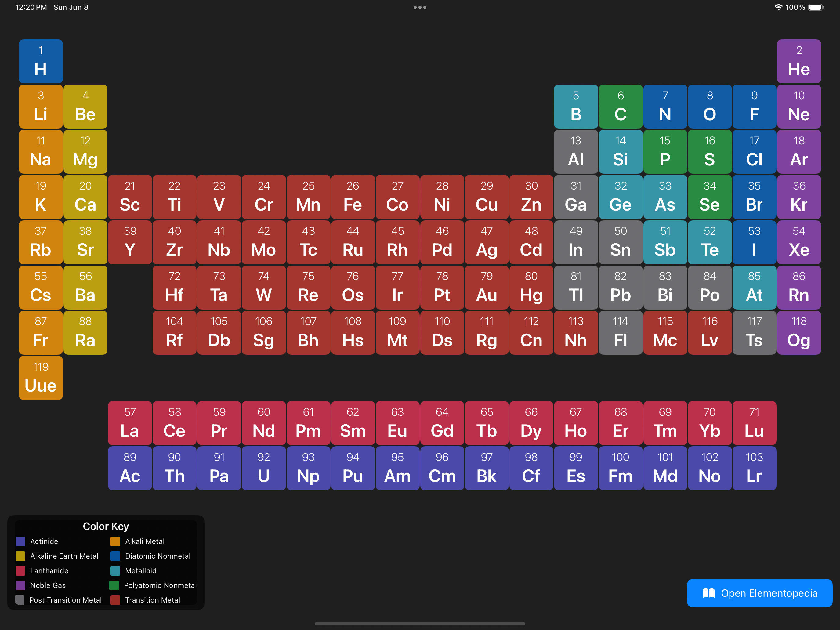Select Gold (Au), element 79

(487, 288)
